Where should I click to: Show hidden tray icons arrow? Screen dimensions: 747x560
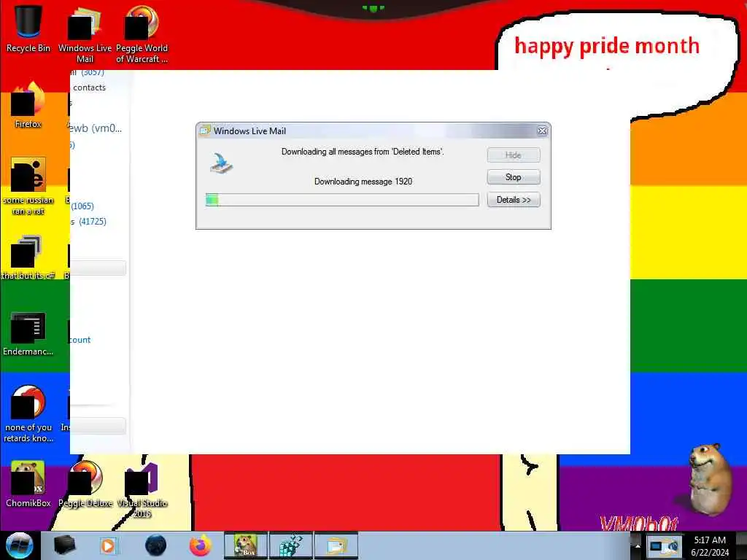tap(638, 545)
